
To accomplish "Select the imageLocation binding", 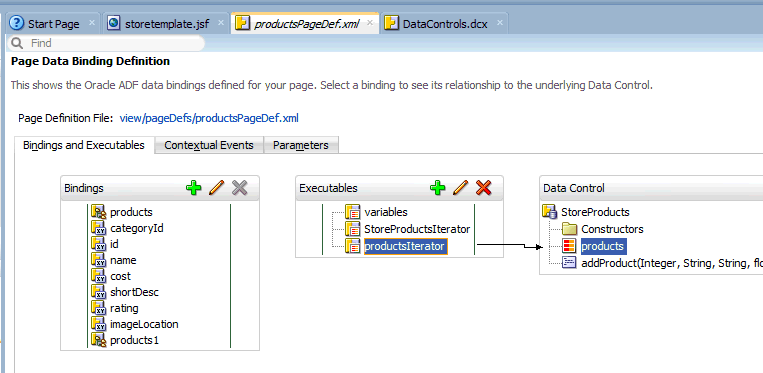I will [144, 324].
